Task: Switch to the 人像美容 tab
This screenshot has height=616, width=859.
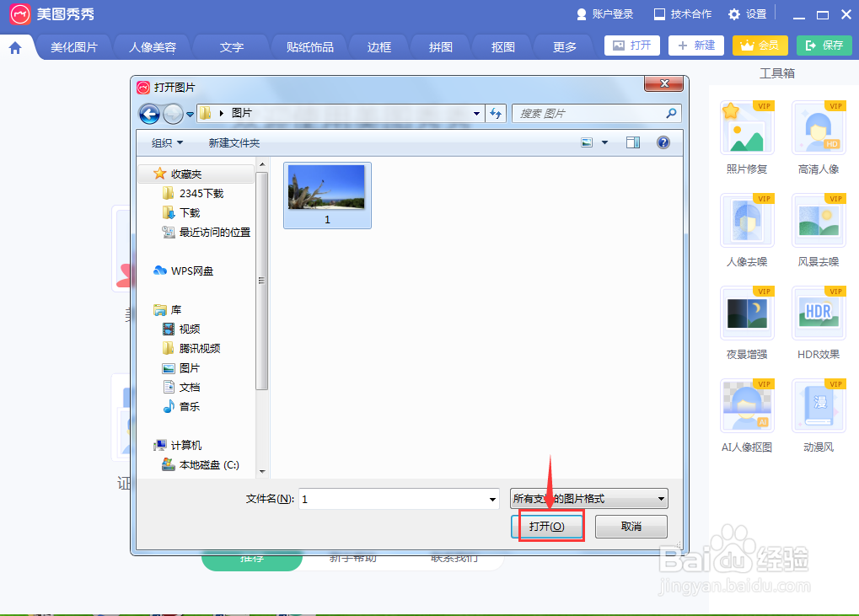Action: (151, 46)
